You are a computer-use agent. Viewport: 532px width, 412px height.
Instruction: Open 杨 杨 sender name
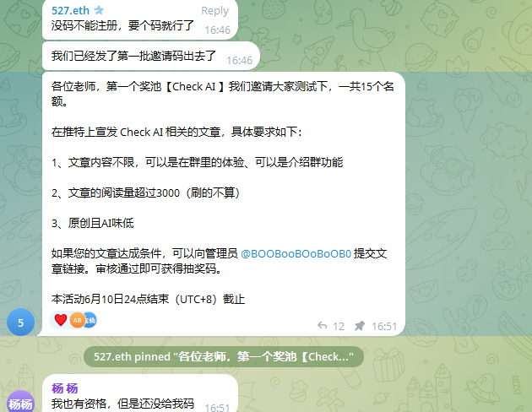[65, 388]
